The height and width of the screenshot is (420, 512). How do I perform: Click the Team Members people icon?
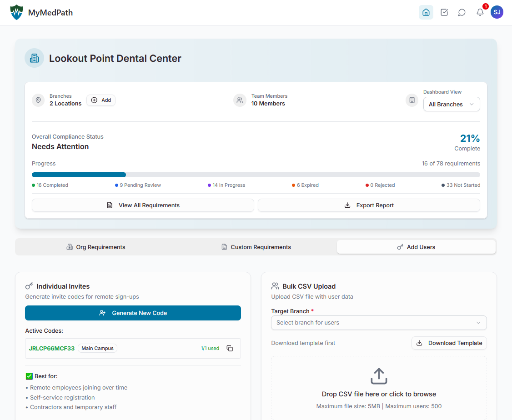tap(240, 100)
